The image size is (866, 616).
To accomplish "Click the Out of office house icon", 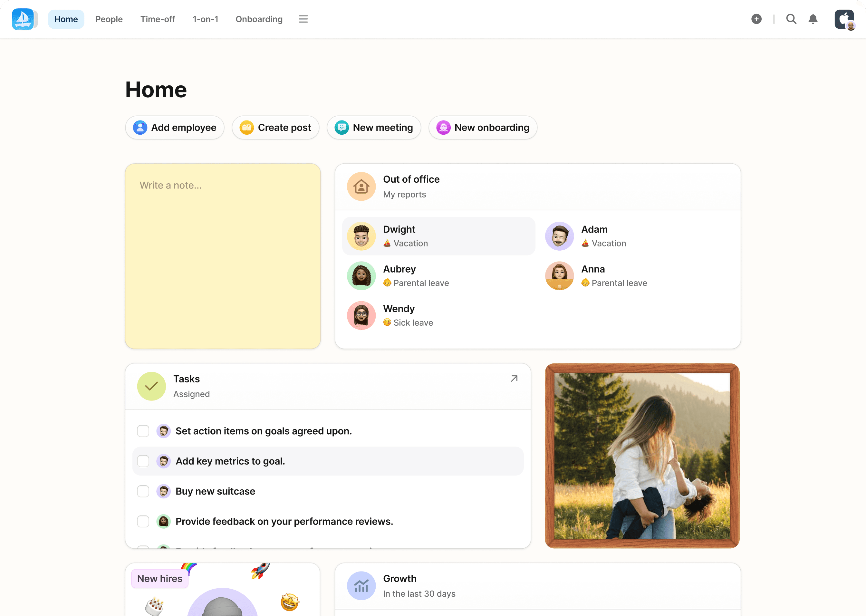I will tap(361, 186).
